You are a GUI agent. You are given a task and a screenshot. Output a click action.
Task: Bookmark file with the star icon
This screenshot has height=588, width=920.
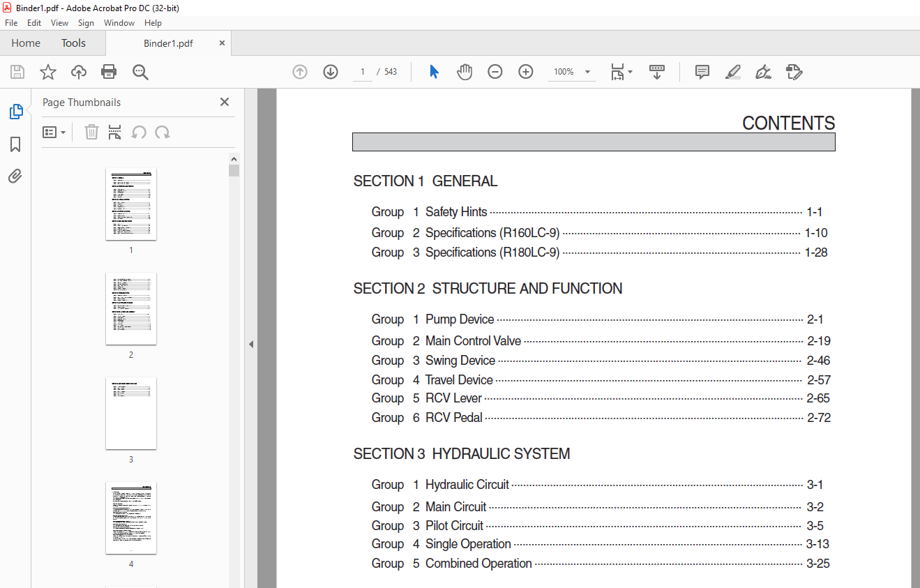(x=48, y=72)
